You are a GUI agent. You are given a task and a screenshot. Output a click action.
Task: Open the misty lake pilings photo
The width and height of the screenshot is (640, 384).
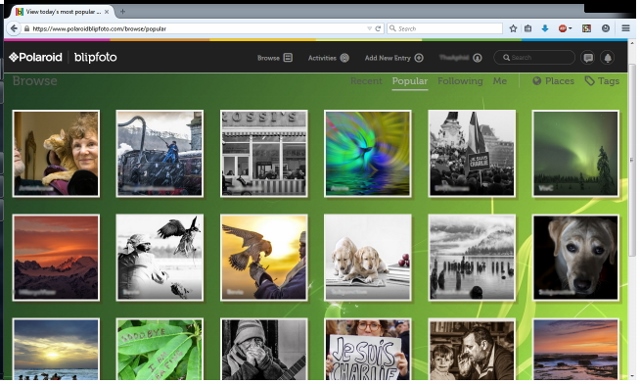(x=472, y=257)
